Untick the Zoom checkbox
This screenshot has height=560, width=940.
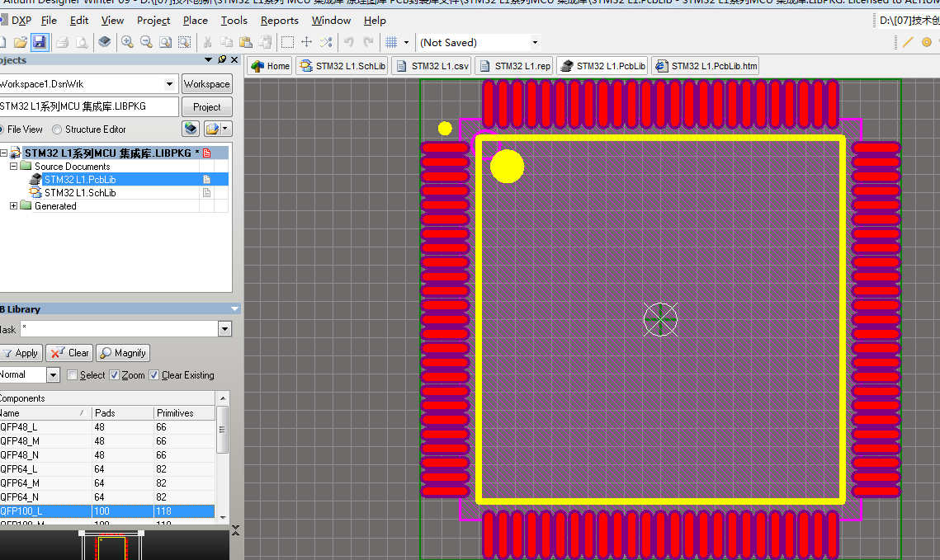[x=115, y=375]
